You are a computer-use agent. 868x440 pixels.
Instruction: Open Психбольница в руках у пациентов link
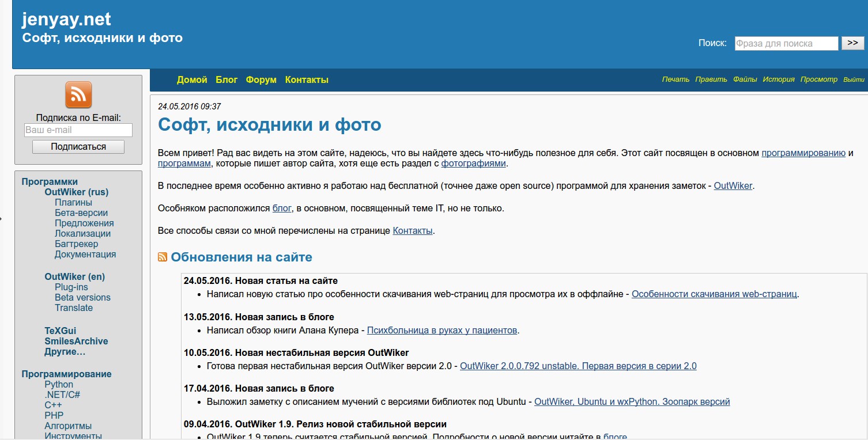click(442, 331)
